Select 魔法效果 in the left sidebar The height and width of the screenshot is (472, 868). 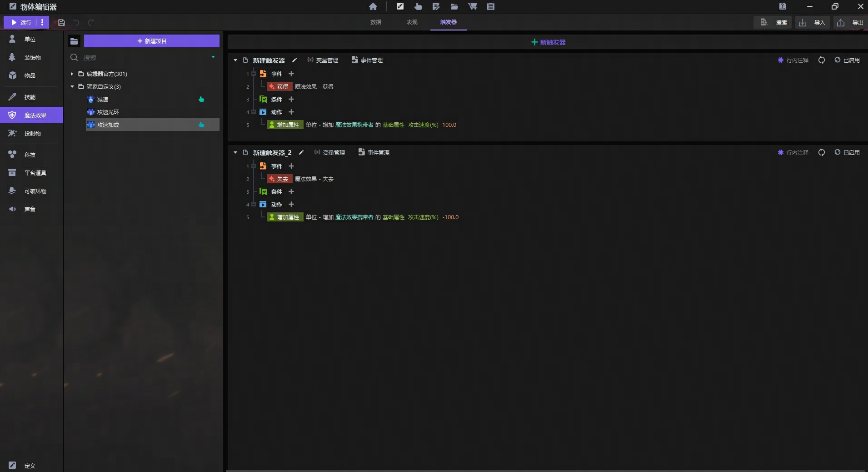[x=31, y=115]
